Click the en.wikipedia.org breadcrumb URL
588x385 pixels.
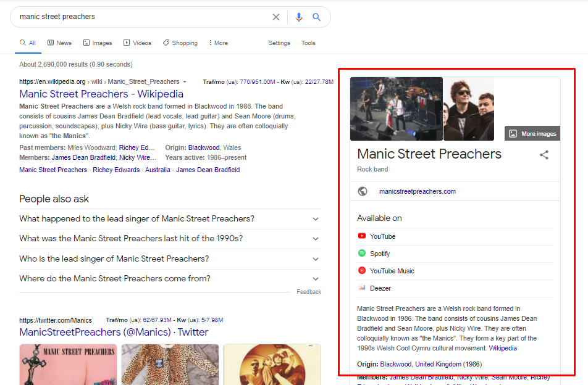[x=99, y=81]
